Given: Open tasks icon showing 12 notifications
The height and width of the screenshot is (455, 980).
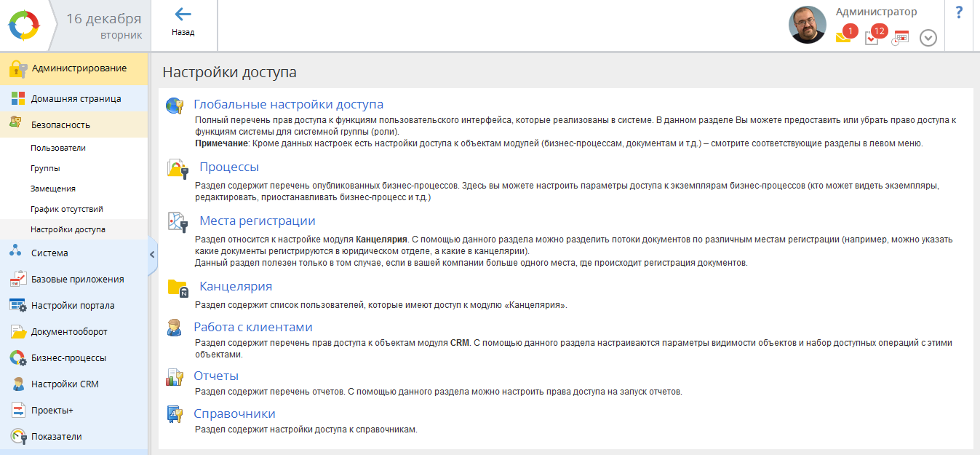Looking at the screenshot, I should [x=872, y=37].
